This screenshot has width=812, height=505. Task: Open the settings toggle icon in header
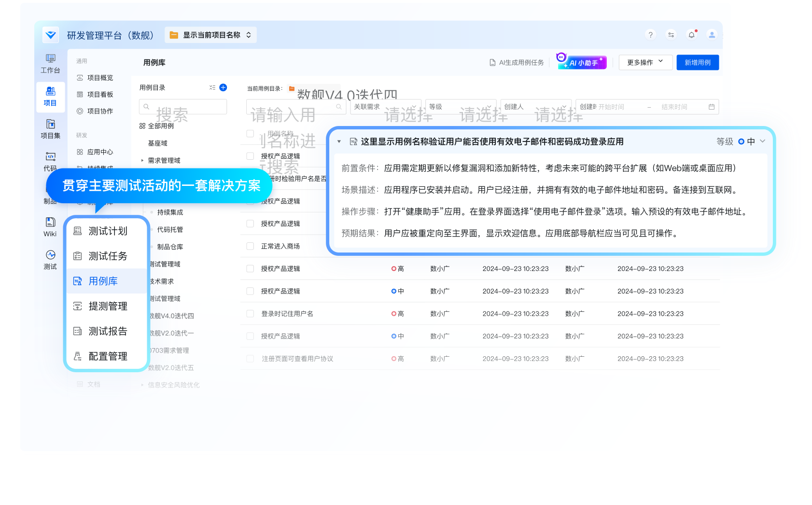tap(671, 35)
